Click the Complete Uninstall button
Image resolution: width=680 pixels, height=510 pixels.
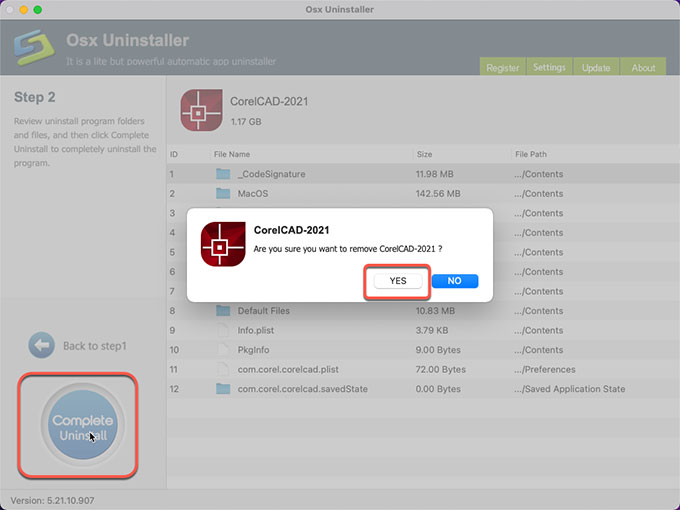click(x=82, y=425)
